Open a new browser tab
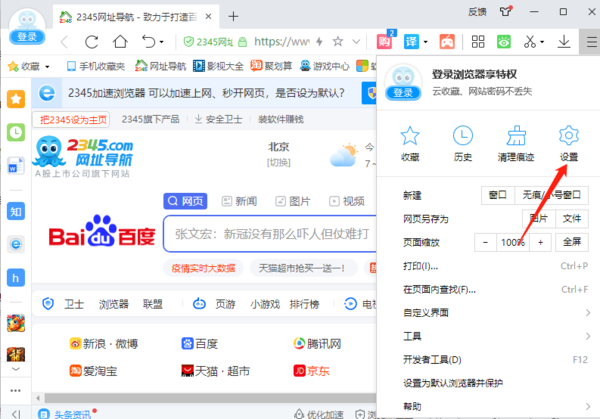Image resolution: width=600 pixels, height=419 pixels. click(x=233, y=16)
